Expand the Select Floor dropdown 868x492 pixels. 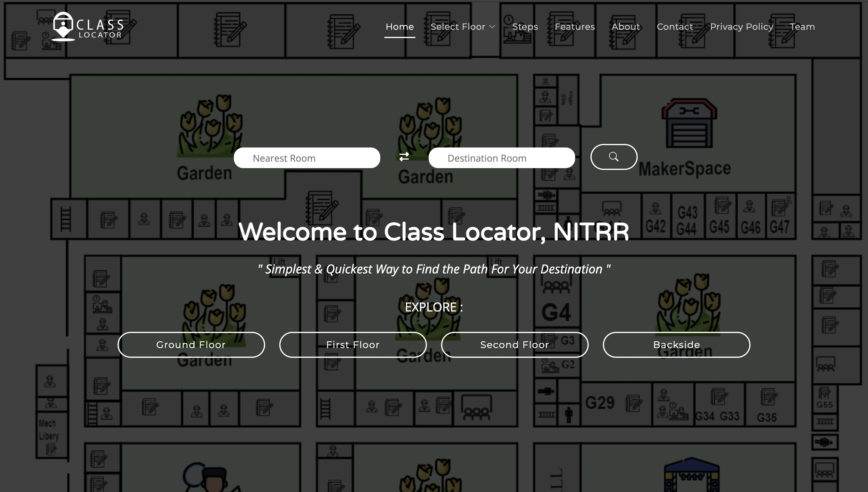pyautogui.click(x=458, y=27)
